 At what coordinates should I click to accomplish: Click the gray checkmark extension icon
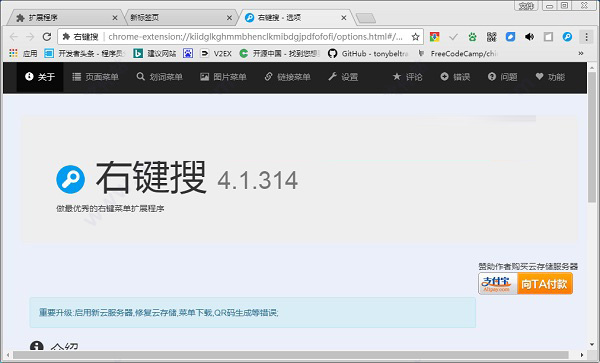pos(453,37)
